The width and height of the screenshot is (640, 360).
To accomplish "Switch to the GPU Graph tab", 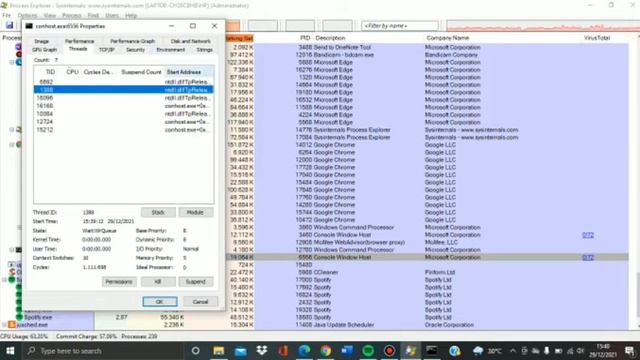I will pyautogui.click(x=44, y=50).
